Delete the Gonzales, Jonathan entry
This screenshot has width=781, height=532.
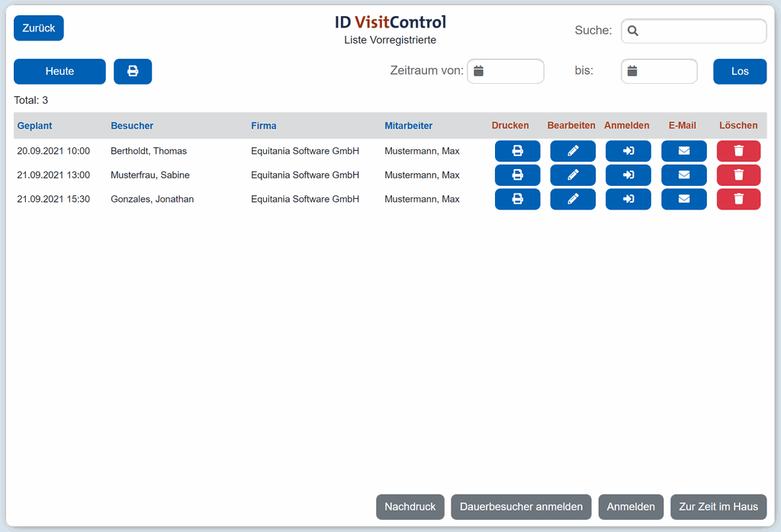pos(738,200)
